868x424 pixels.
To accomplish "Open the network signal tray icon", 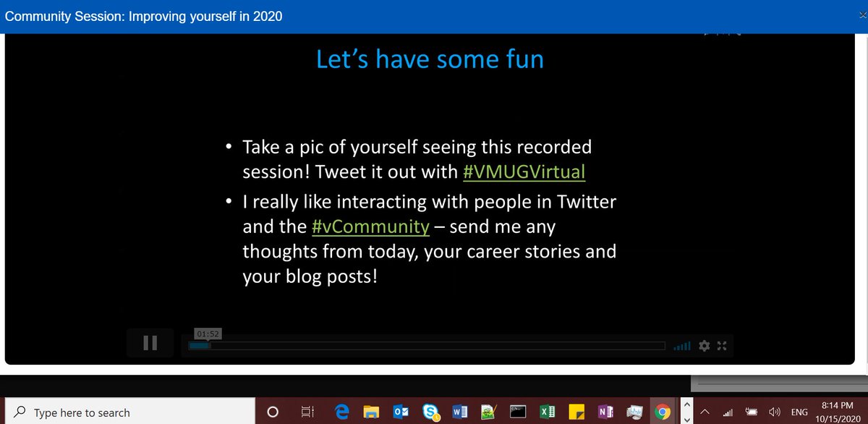I will [728, 413].
